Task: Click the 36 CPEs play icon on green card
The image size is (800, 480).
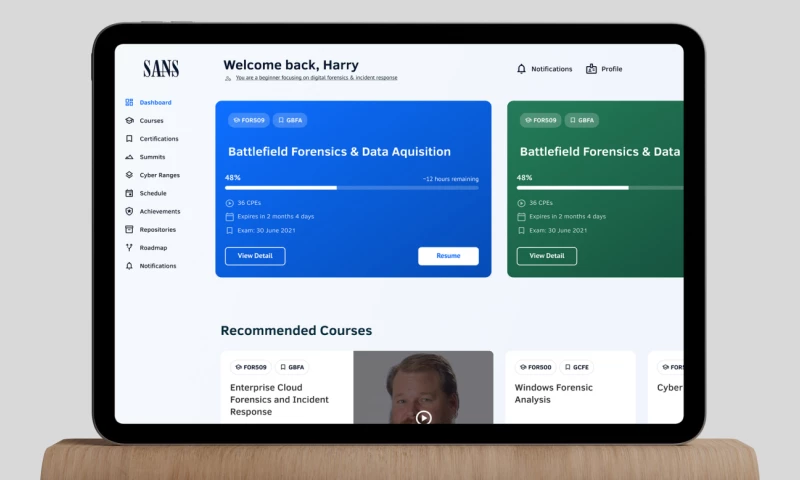Action: 521,203
